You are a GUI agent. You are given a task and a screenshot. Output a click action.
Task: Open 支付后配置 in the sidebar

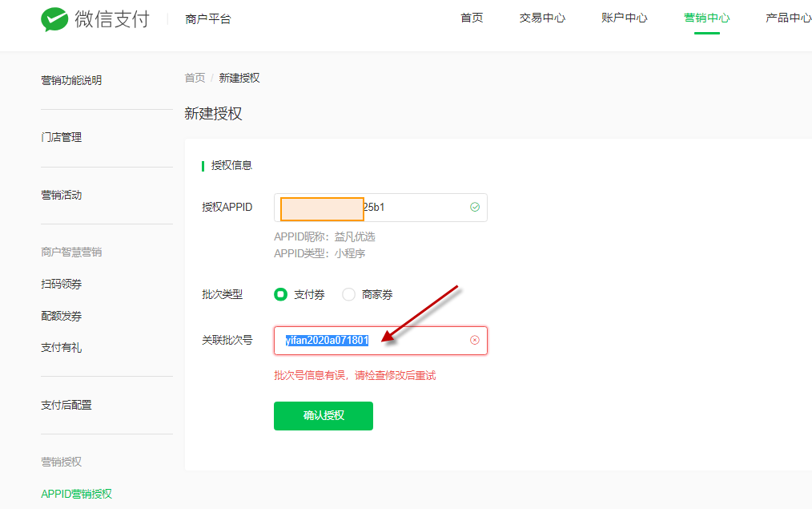click(66, 405)
